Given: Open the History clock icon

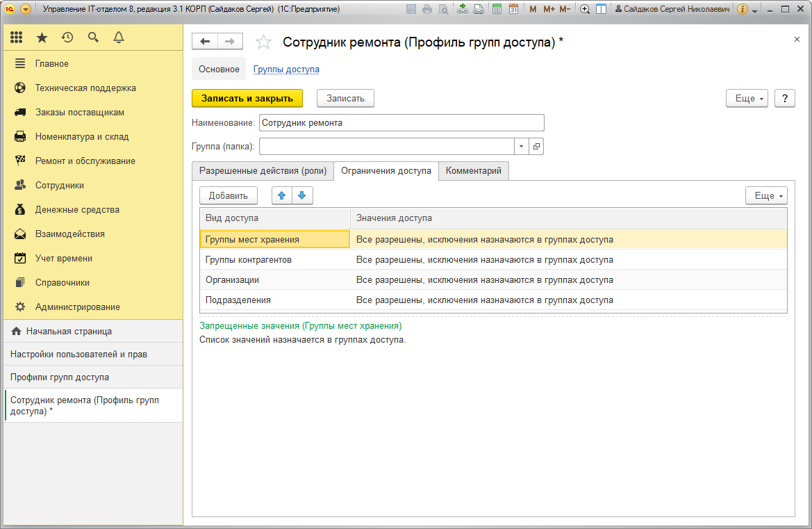Looking at the screenshot, I should pos(67,38).
